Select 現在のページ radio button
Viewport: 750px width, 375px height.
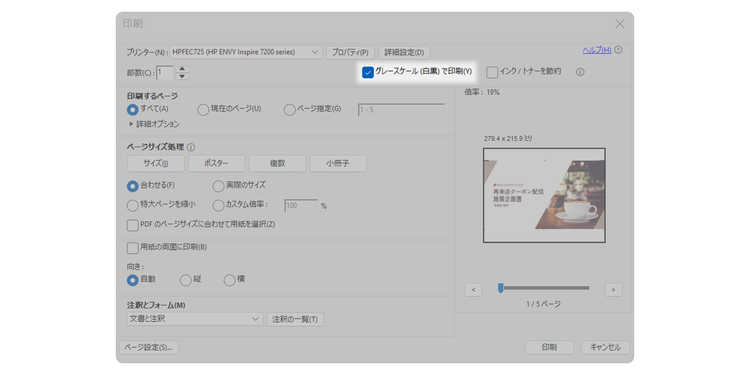pyautogui.click(x=203, y=110)
